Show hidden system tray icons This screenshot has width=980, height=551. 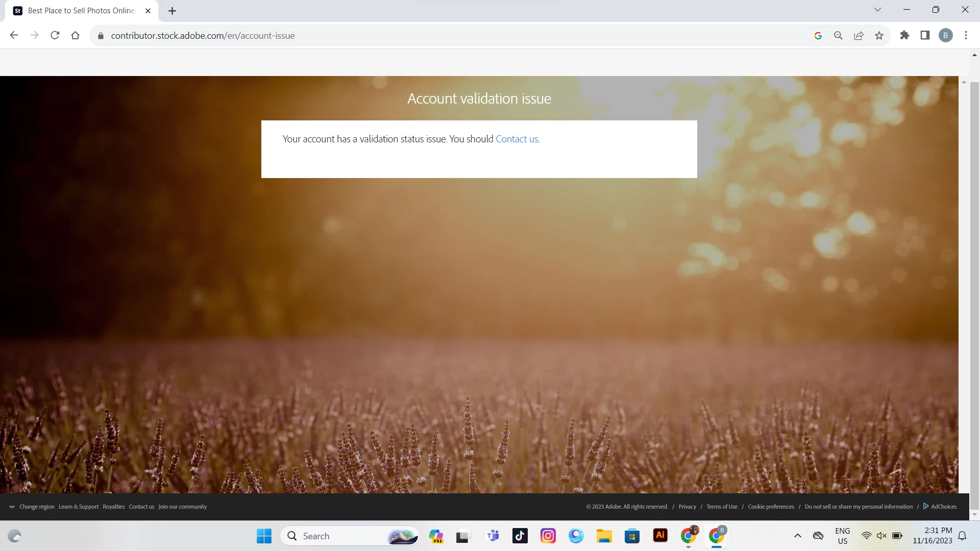(x=797, y=536)
